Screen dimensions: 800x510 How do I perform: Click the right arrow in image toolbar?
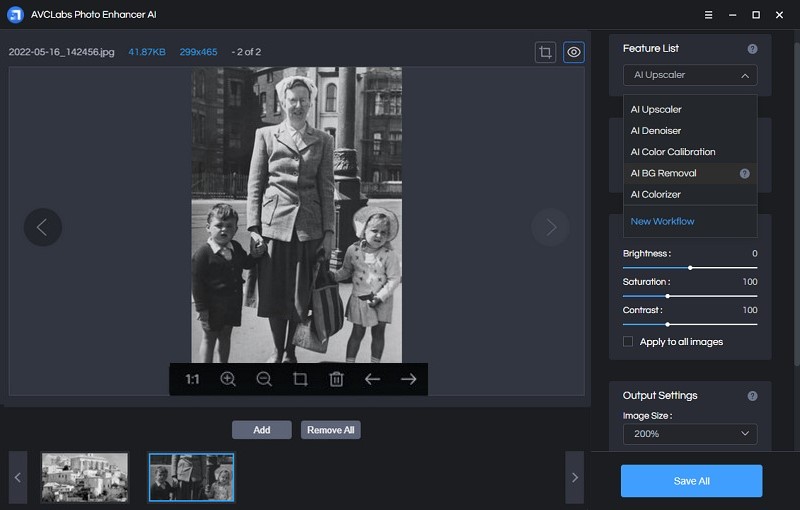pyautogui.click(x=408, y=379)
